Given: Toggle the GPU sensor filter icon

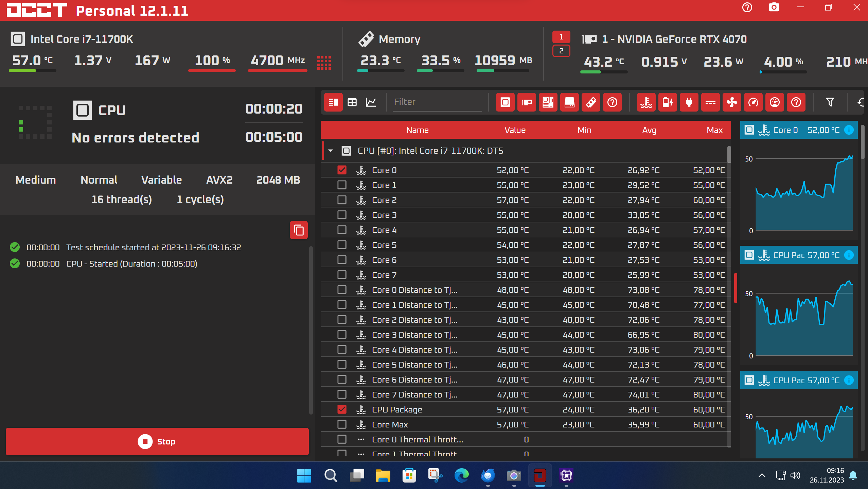Looking at the screenshot, I should click(527, 102).
